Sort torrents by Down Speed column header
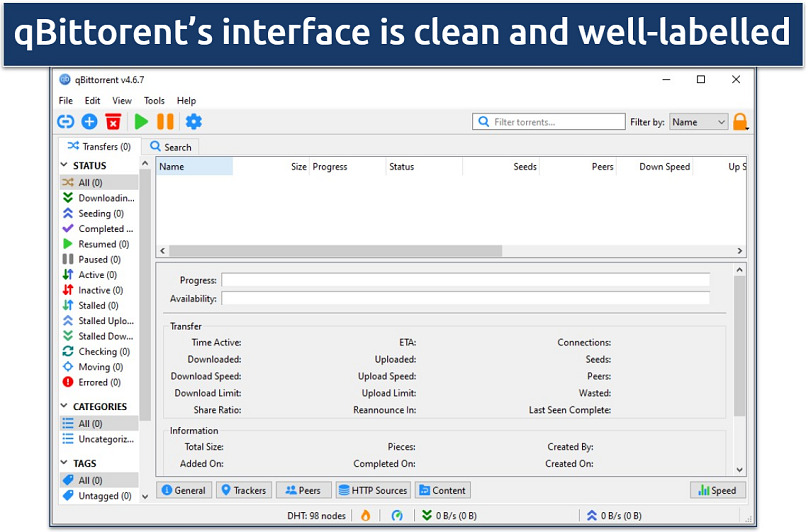Image resolution: width=806 pixels, height=532 pixels. (x=655, y=167)
